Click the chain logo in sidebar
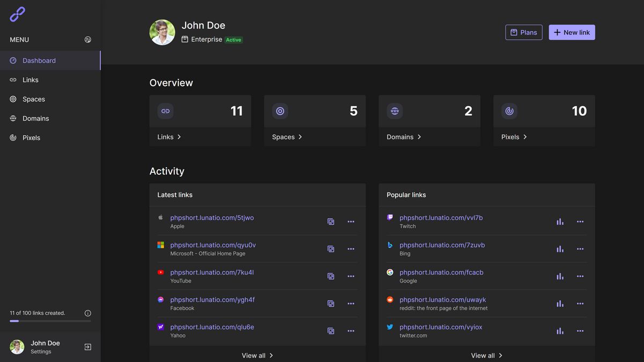This screenshot has width=644, height=362. pyautogui.click(x=18, y=14)
